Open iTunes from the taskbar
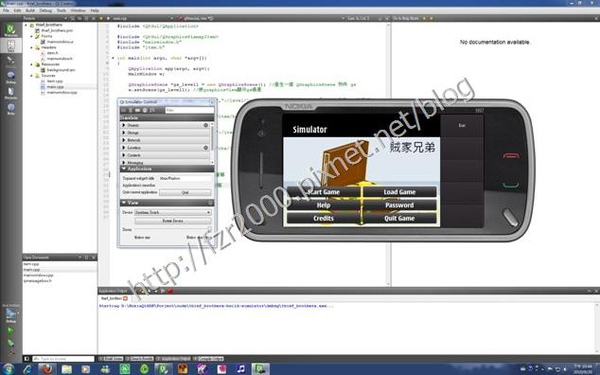Screen dimensions: 600x375 pyautogui.click(x=241, y=369)
